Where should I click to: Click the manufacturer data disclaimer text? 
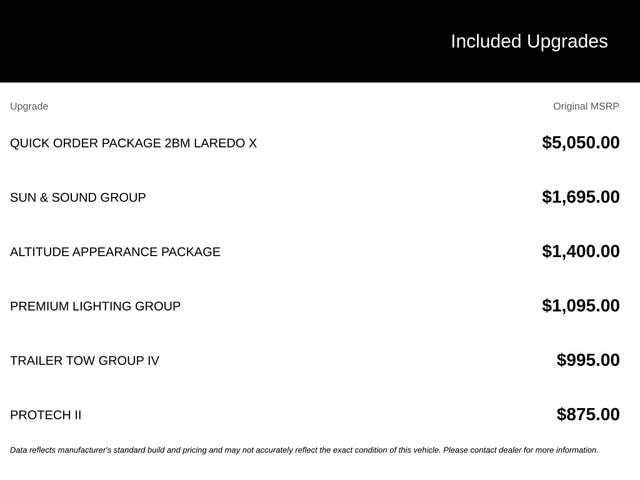tap(304, 450)
